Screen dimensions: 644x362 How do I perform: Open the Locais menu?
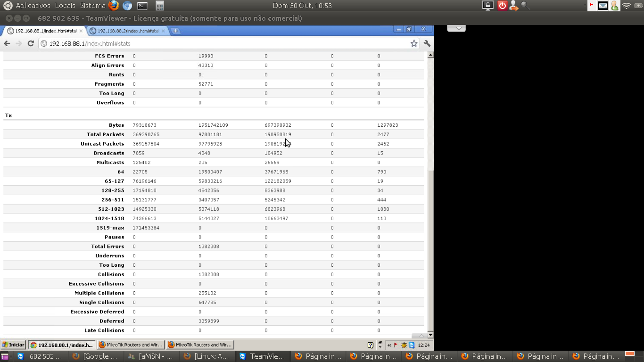point(65,6)
